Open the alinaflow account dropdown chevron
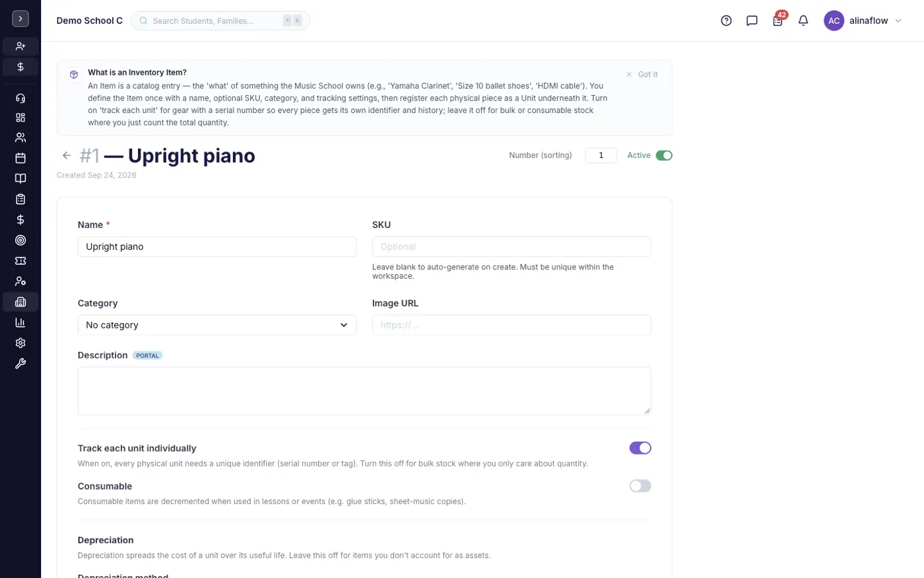The image size is (924, 578). click(898, 20)
